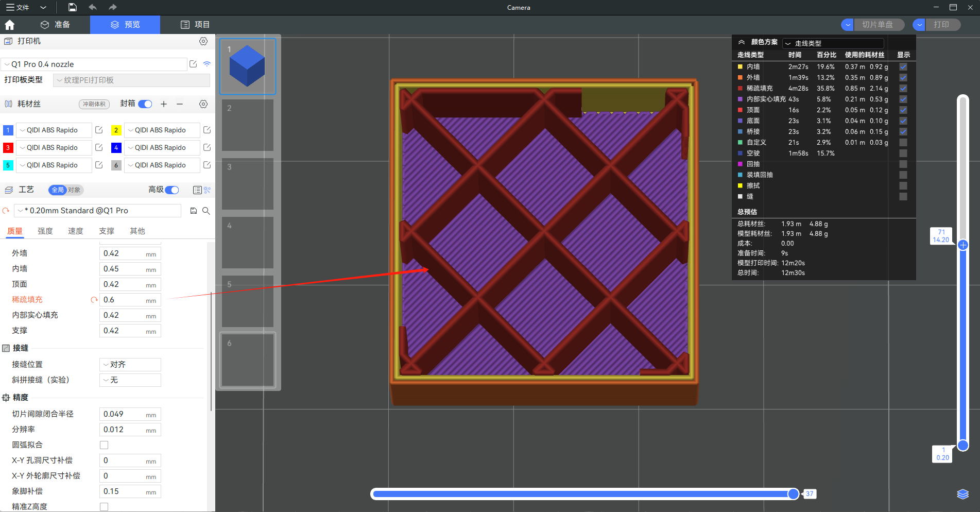Click the 冲刷体积 button
The height and width of the screenshot is (512, 980).
(94, 104)
